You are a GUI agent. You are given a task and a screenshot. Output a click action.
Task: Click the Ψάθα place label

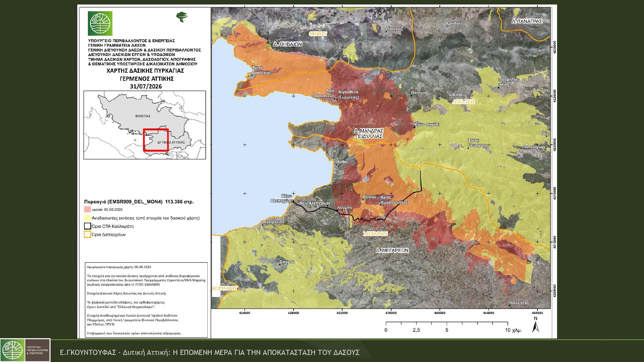pos(341,162)
